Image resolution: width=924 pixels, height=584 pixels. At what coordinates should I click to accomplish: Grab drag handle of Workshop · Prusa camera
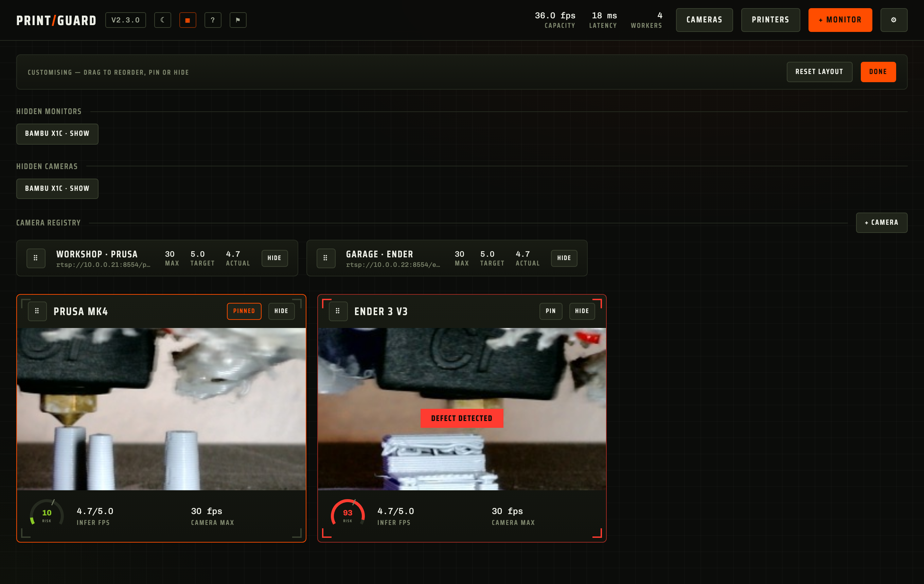pos(36,258)
